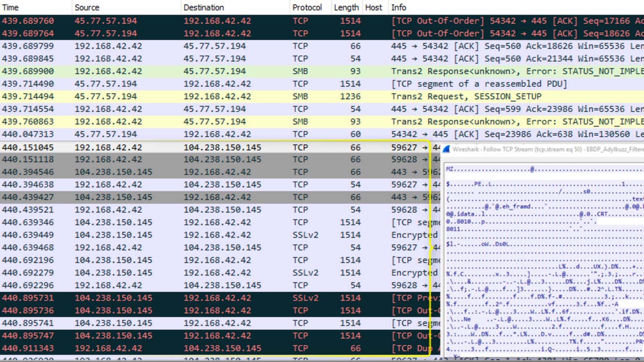Select packet at time 439.689764
The height and width of the screenshot is (362, 644).
(322, 33)
